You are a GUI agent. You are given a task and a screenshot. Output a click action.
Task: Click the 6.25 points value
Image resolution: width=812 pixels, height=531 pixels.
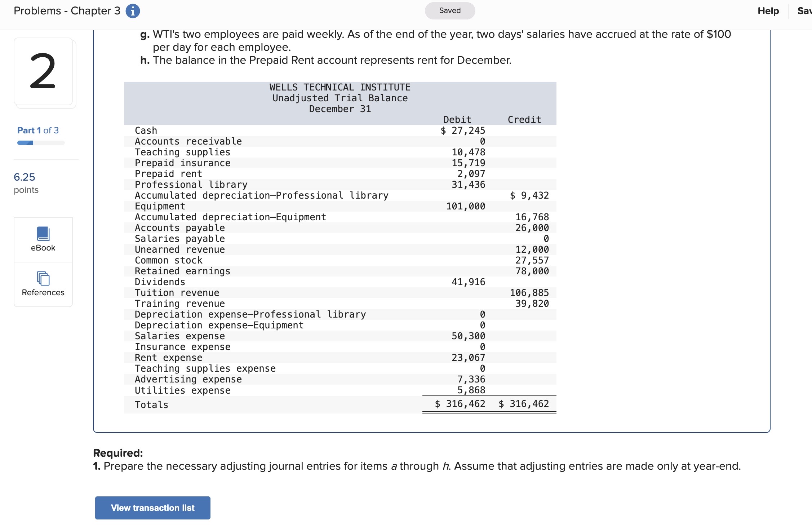[25, 177]
